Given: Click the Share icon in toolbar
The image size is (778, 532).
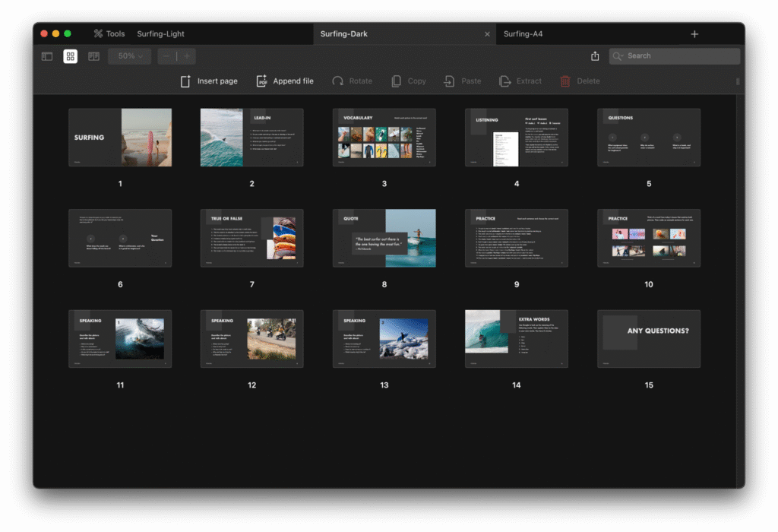Looking at the screenshot, I should [595, 56].
